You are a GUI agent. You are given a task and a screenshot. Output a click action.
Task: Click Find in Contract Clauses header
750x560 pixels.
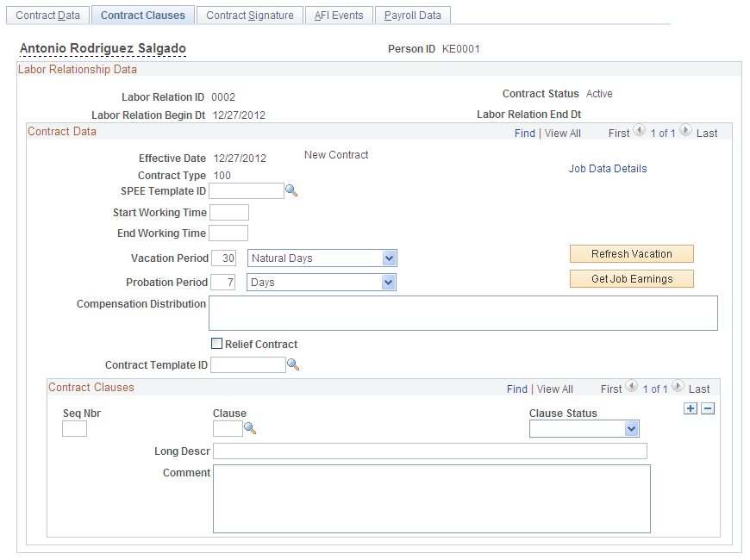coord(517,389)
